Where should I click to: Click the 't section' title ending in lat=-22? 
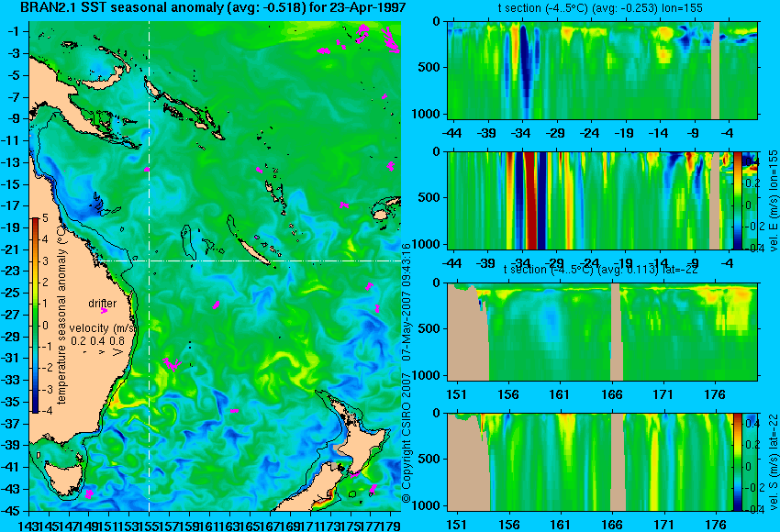coord(600,270)
